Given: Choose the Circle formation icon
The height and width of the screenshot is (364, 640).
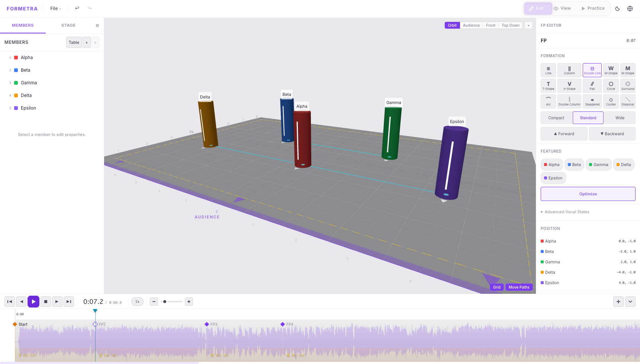Looking at the screenshot, I should tap(611, 86).
